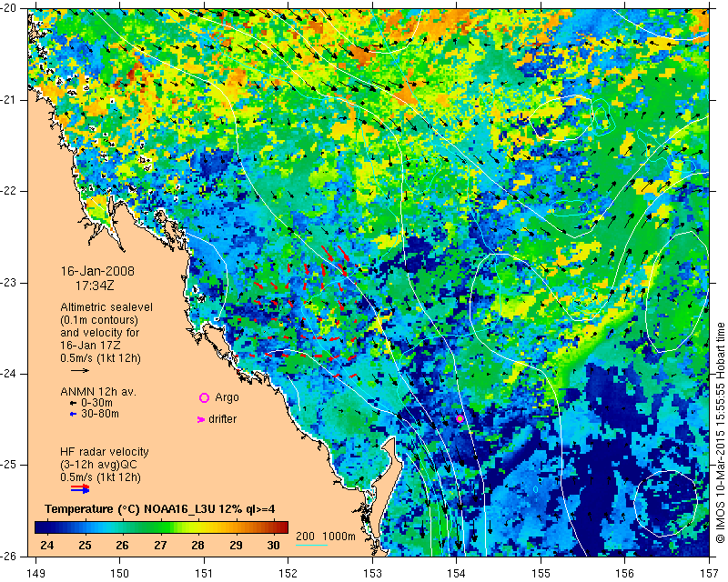This screenshot has width=728, height=582.
Task: Click the 'drifter' legend label
Action: click(222, 419)
